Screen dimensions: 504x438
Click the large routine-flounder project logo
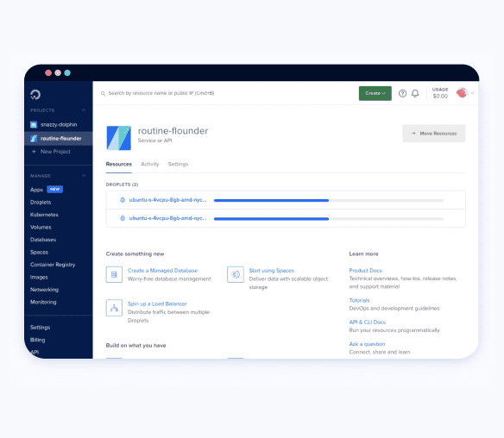coord(118,138)
